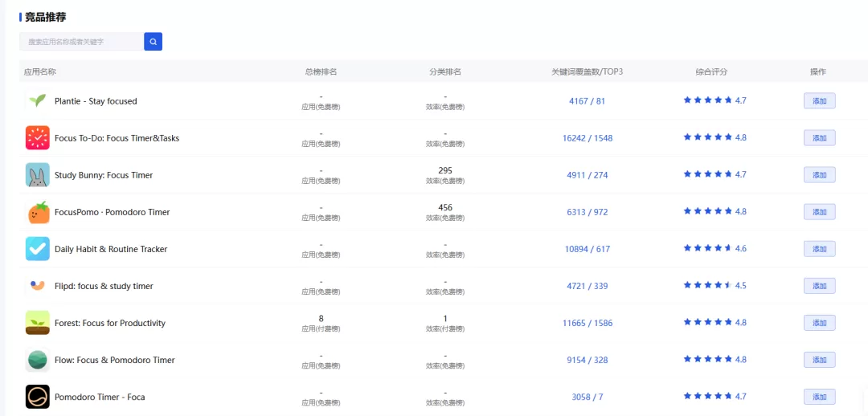Click the blue search magnifier button
Screen dimensions: 868x416
coord(153,42)
